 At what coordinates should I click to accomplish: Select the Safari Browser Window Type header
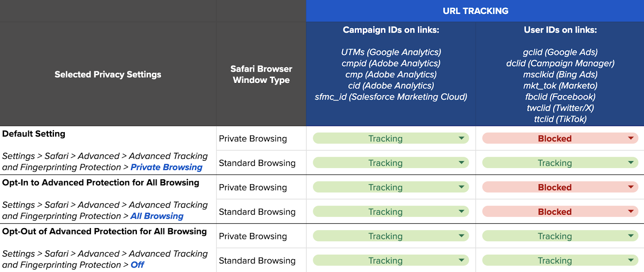261,74
